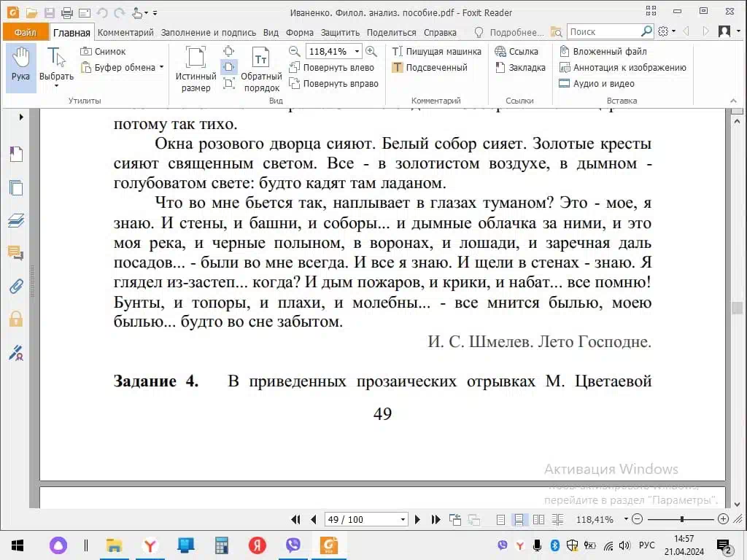Switch to single page view in status bar
This screenshot has width=747, height=560.
pyautogui.click(x=500, y=519)
